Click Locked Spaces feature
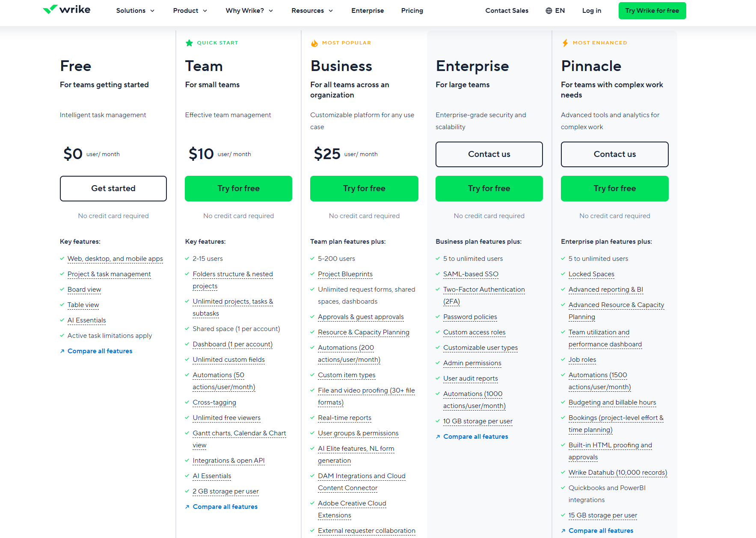756x538 pixels. point(591,274)
